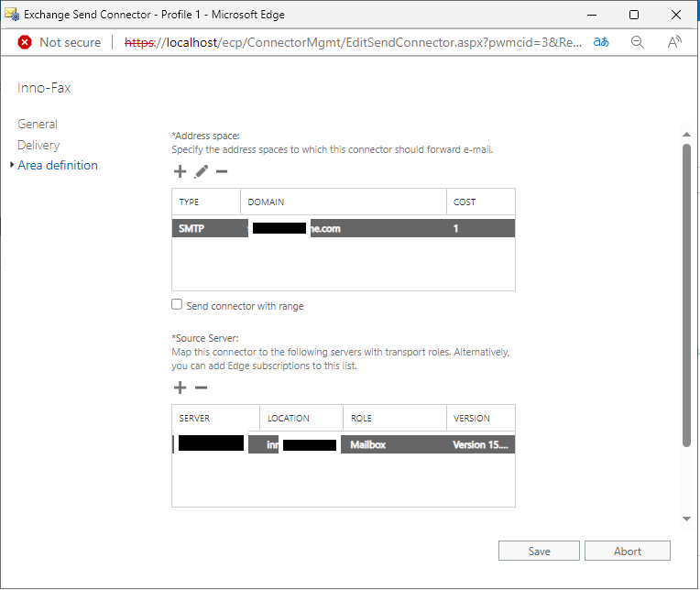
Task: Enable Send connector with range checkbox
Action: (178, 305)
